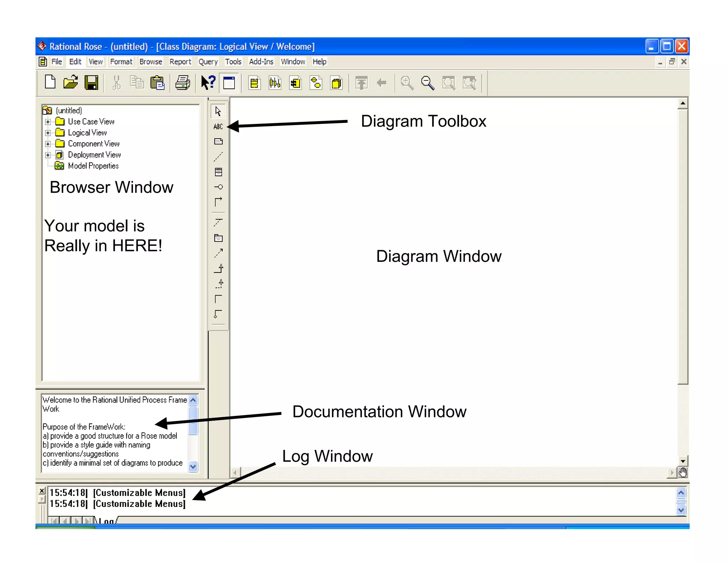Click inside the documentation text area
This screenshot has width=728, height=562.
(x=115, y=433)
